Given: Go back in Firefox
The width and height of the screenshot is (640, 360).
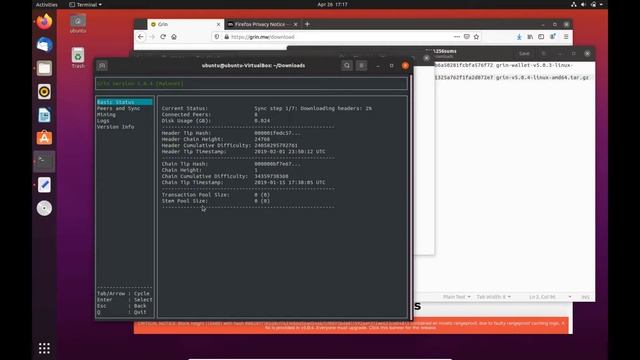Looking at the screenshot, I should (141, 37).
